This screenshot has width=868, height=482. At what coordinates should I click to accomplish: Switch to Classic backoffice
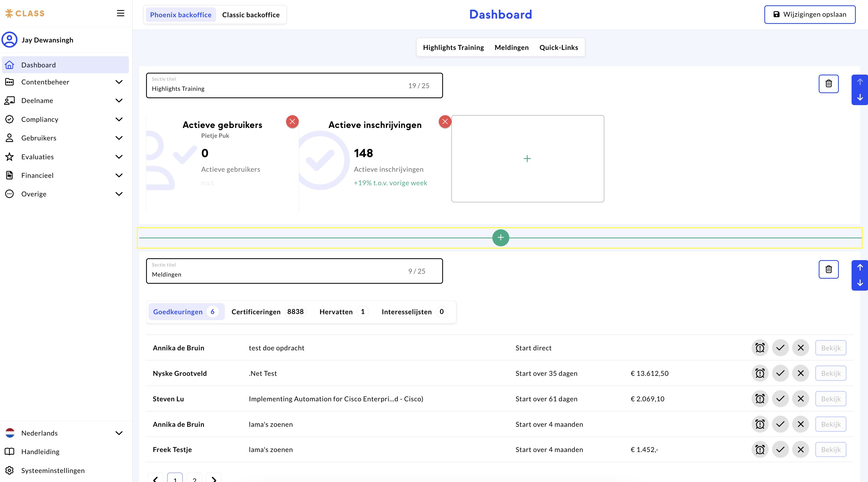click(251, 15)
